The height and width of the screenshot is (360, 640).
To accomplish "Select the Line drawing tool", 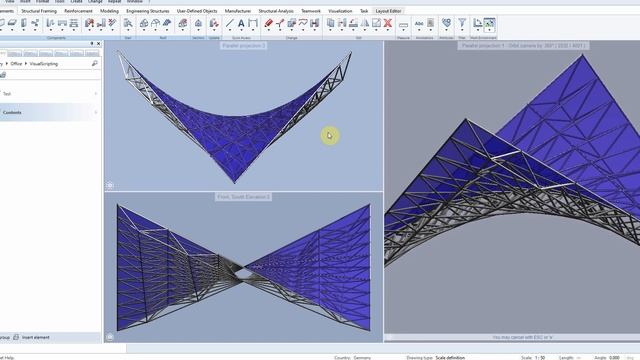I will tap(230, 24).
